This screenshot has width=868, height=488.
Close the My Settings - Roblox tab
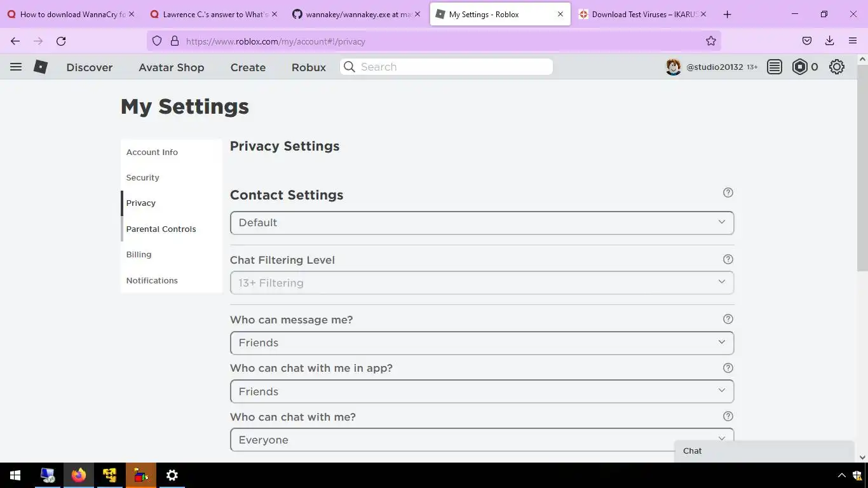point(560,14)
